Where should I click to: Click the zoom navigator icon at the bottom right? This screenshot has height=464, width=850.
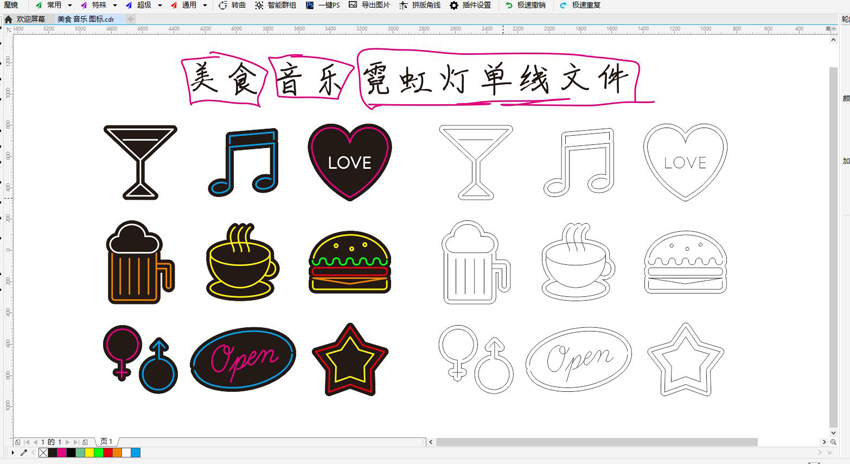[x=833, y=442]
